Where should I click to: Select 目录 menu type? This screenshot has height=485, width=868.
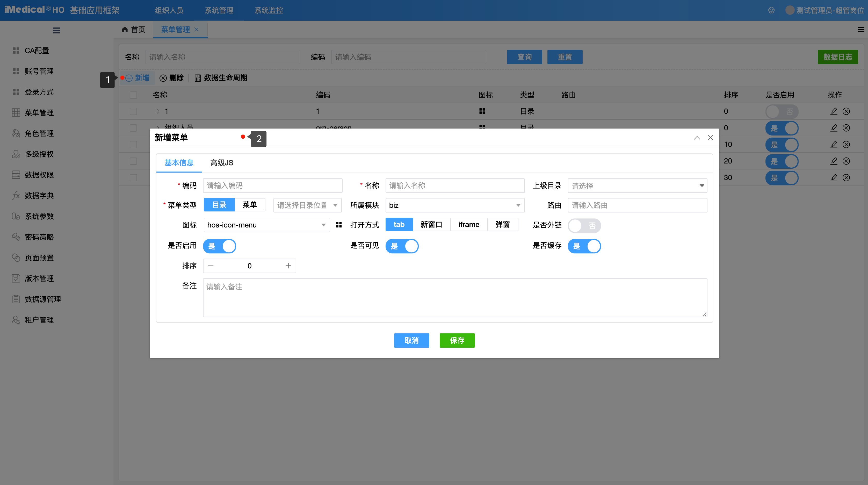pyautogui.click(x=219, y=205)
